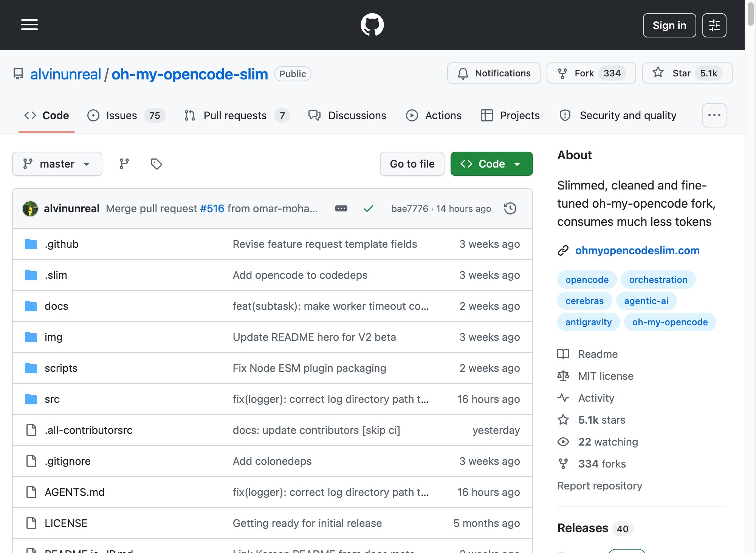
Task: Open Notifications for this repository
Action: click(494, 73)
